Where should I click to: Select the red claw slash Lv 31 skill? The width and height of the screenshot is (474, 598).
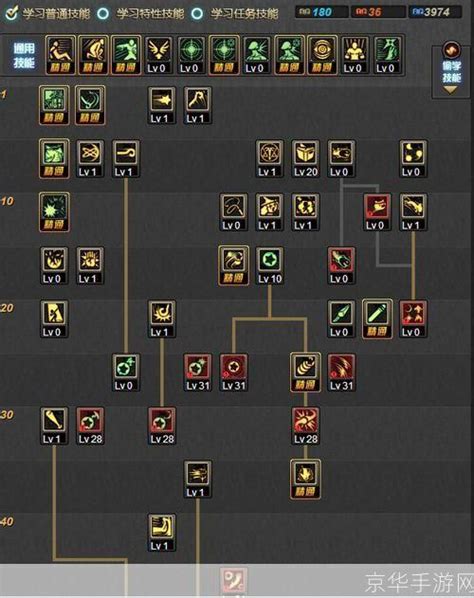(x=341, y=372)
